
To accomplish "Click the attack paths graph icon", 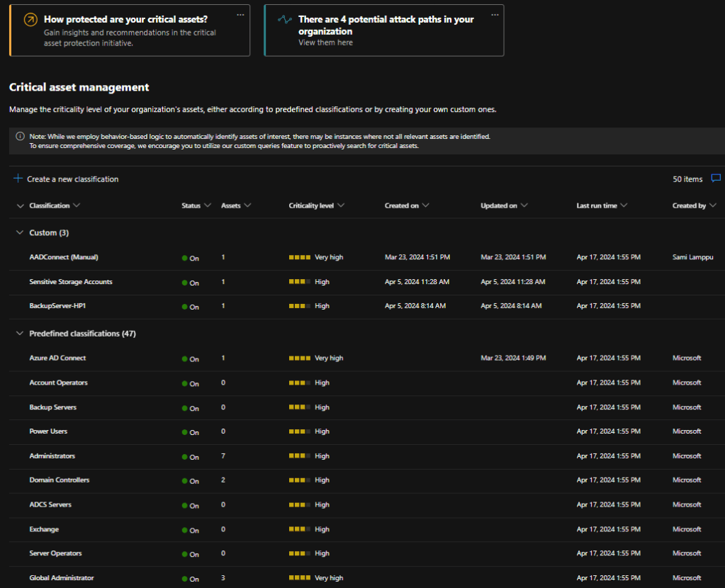I will click(x=284, y=21).
